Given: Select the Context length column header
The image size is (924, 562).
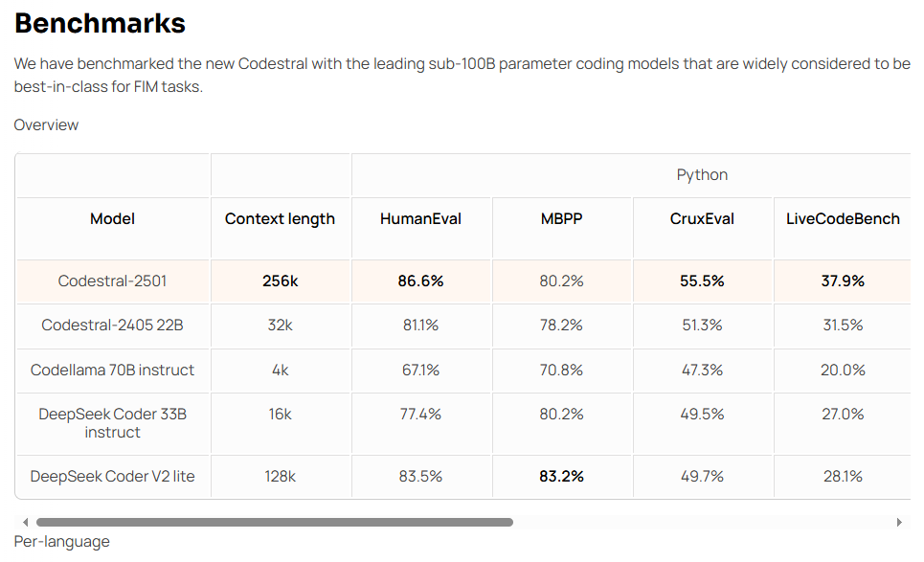Looking at the screenshot, I should [x=280, y=219].
